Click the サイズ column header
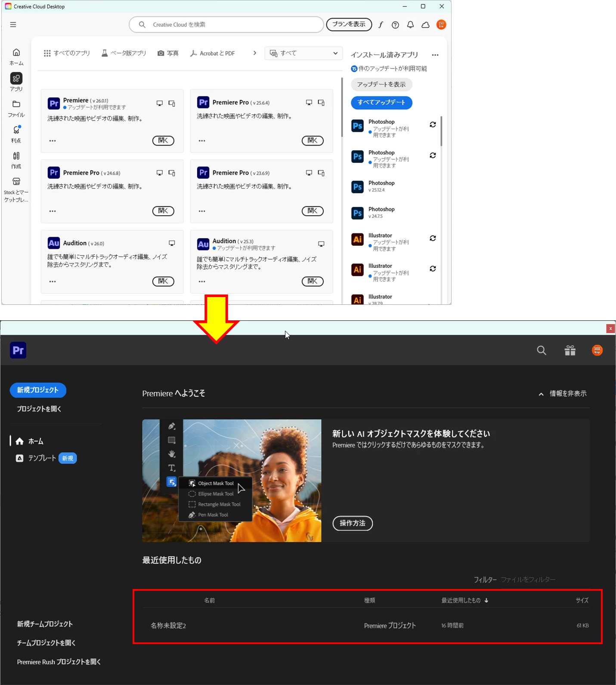This screenshot has height=685, width=616. (x=582, y=600)
